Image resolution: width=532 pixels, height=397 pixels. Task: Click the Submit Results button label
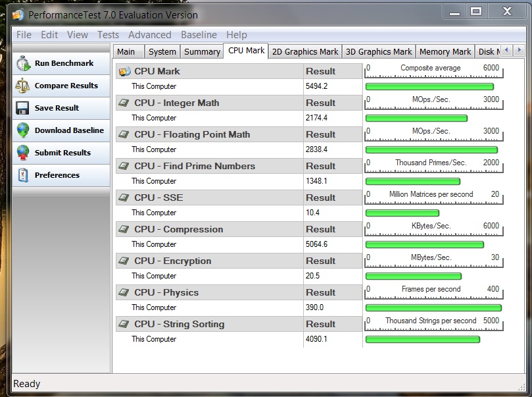click(62, 153)
